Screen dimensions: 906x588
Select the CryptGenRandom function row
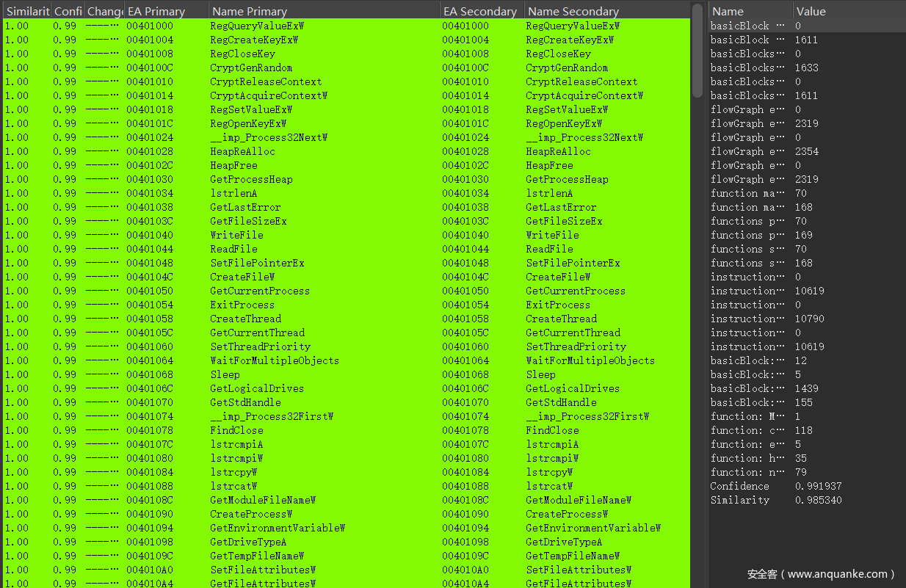[x=346, y=68]
